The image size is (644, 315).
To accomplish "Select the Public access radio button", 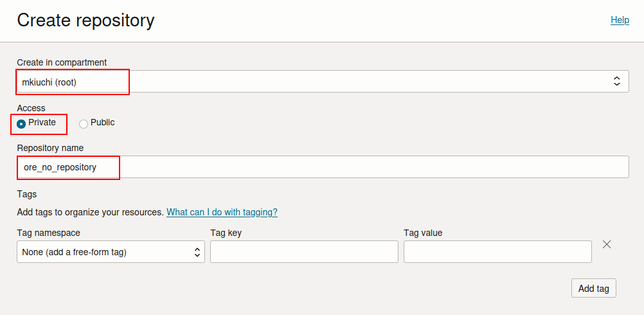I will pos(84,123).
